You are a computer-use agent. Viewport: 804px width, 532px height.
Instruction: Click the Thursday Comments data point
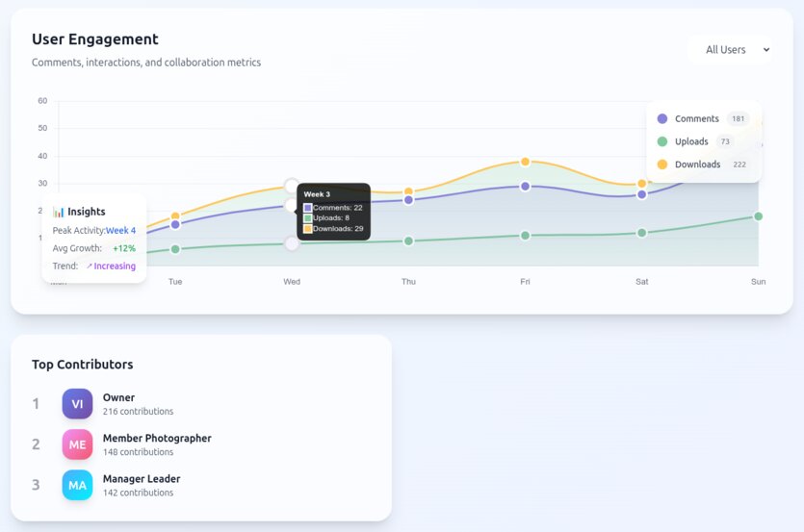pos(408,200)
